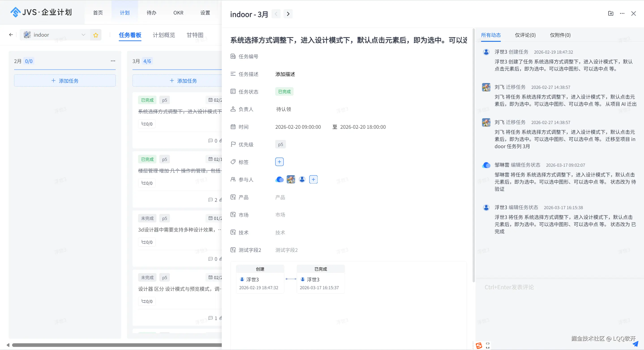Open the indoor project dropdown
This screenshot has width=644, height=350.
pyautogui.click(x=83, y=35)
